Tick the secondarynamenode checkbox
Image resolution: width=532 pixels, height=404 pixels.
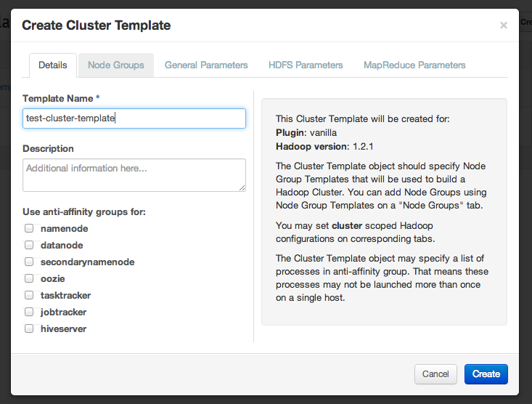[x=29, y=262]
